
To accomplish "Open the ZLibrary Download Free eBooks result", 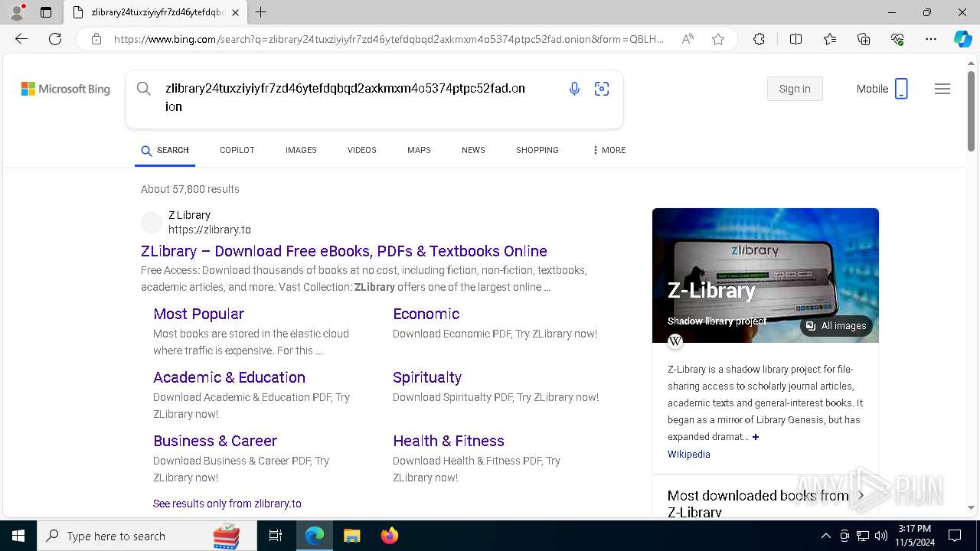I will [x=344, y=251].
